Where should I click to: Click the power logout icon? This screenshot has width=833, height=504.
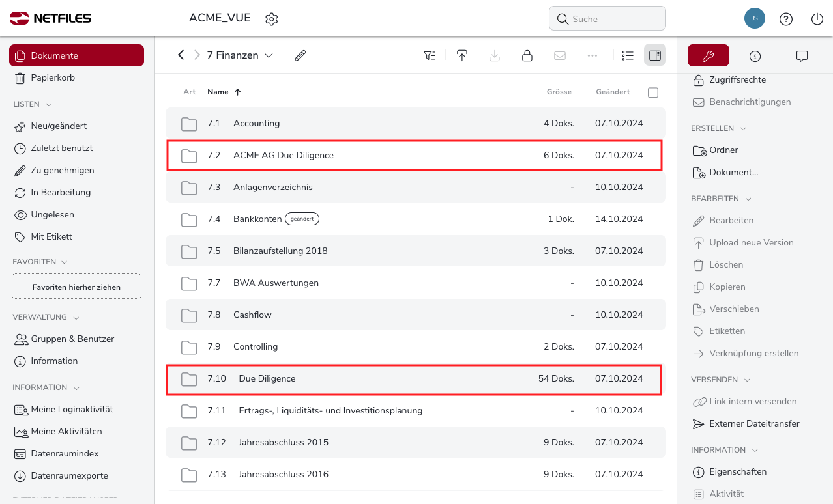[817, 19]
